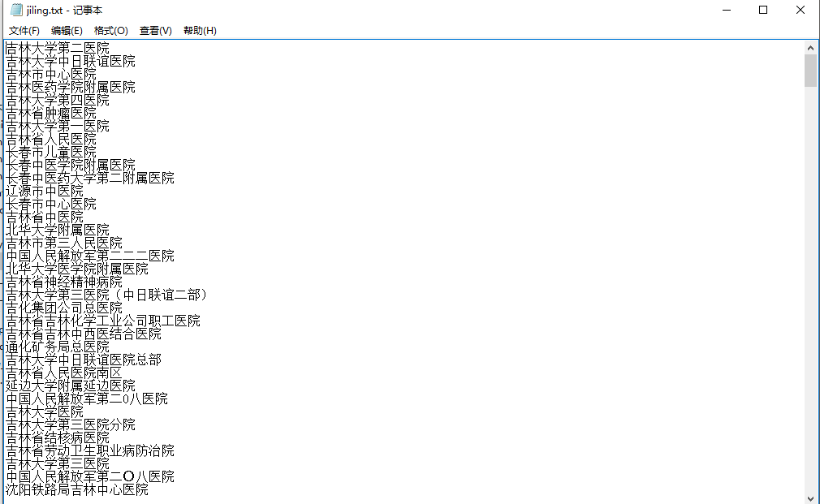Close the jiling.txt Notepad window

801,10
